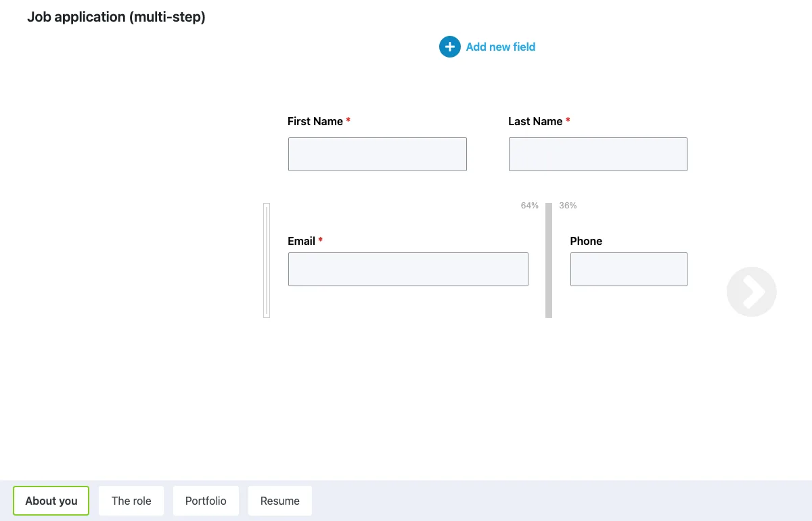Screen dimensions: 812x521
Task: Select the About you step tab
Action: (51, 501)
